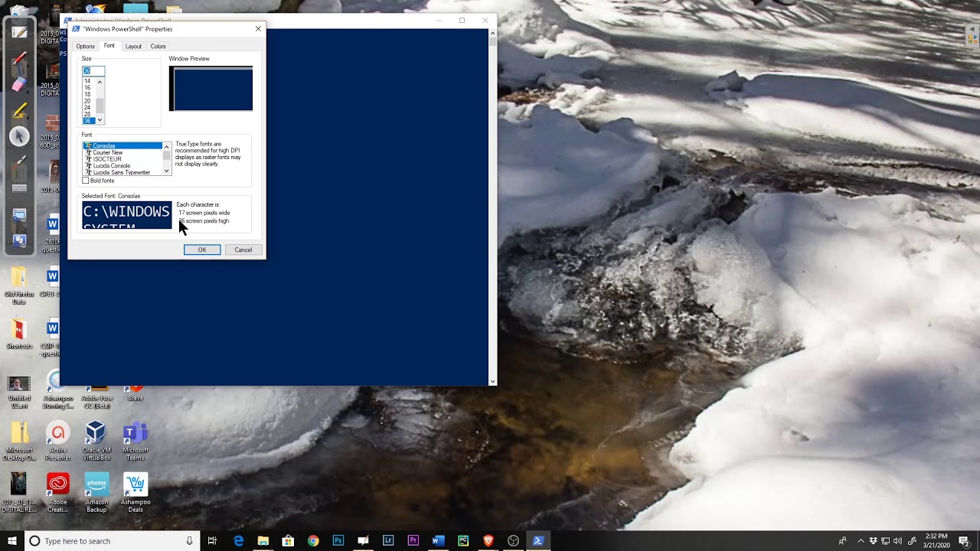Open Google Chrome from the taskbar
The image size is (980, 551).
click(x=313, y=541)
